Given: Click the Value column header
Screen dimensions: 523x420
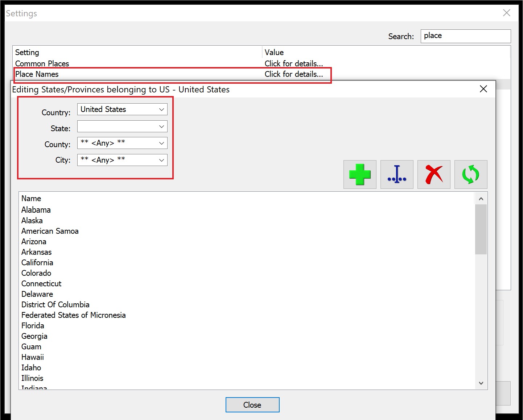Looking at the screenshot, I should pyautogui.click(x=386, y=52).
